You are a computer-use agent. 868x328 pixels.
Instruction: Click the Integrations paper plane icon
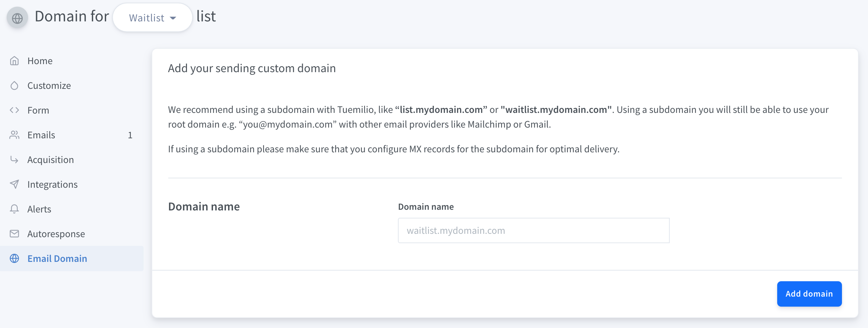14,184
